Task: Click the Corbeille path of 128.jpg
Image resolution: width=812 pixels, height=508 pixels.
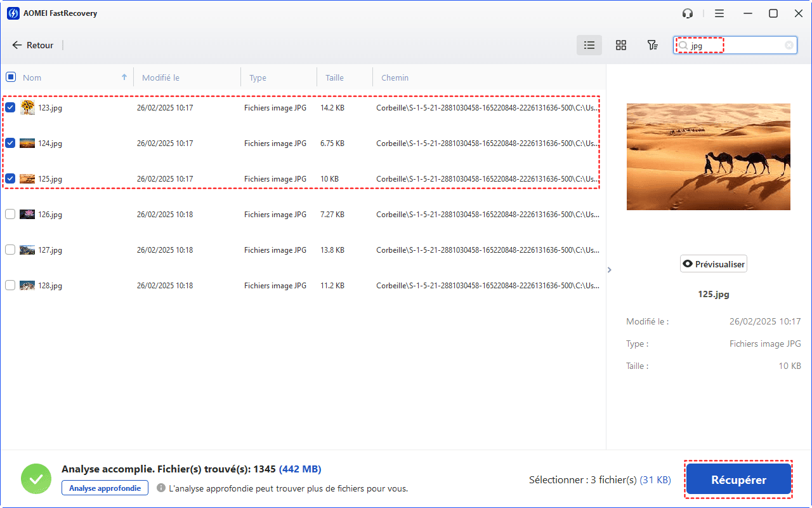Action: [x=487, y=286]
